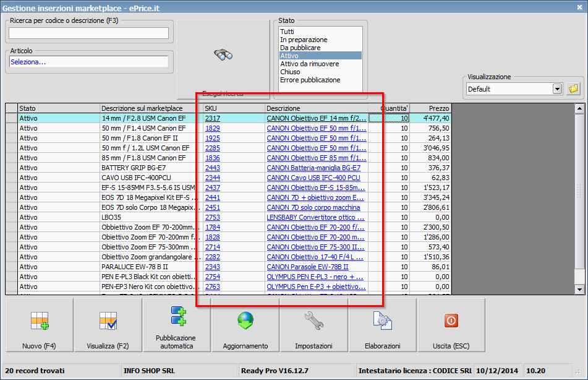Image resolution: width=588 pixels, height=380 pixels.
Task: Click the price cell 3'046,95
Action: point(430,148)
